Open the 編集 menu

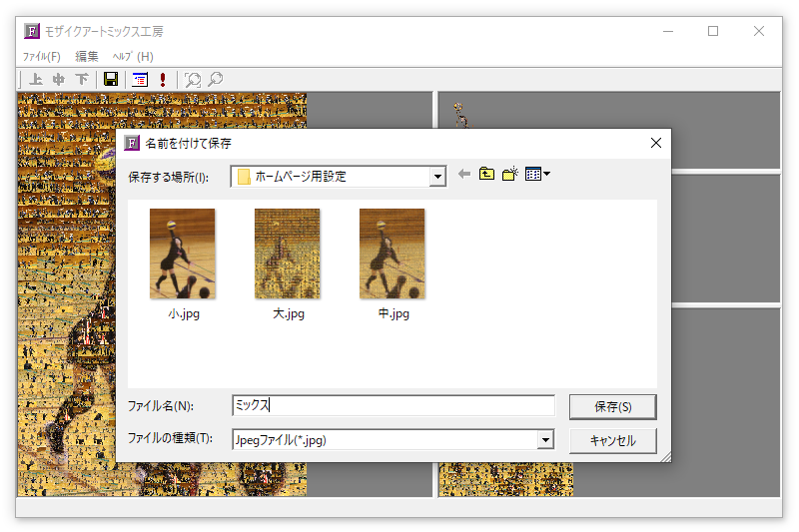coord(87,57)
